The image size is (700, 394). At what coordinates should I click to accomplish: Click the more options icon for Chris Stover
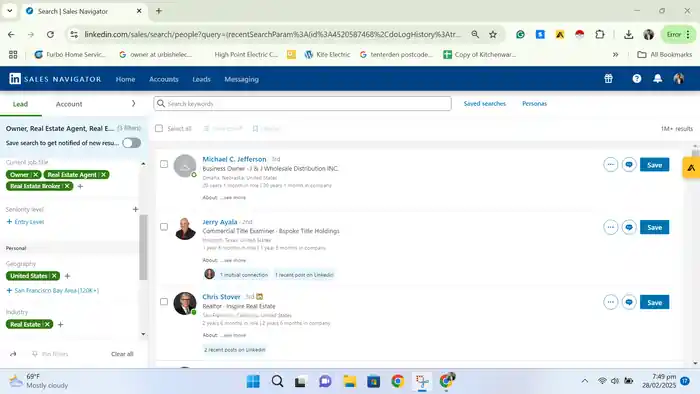610,302
